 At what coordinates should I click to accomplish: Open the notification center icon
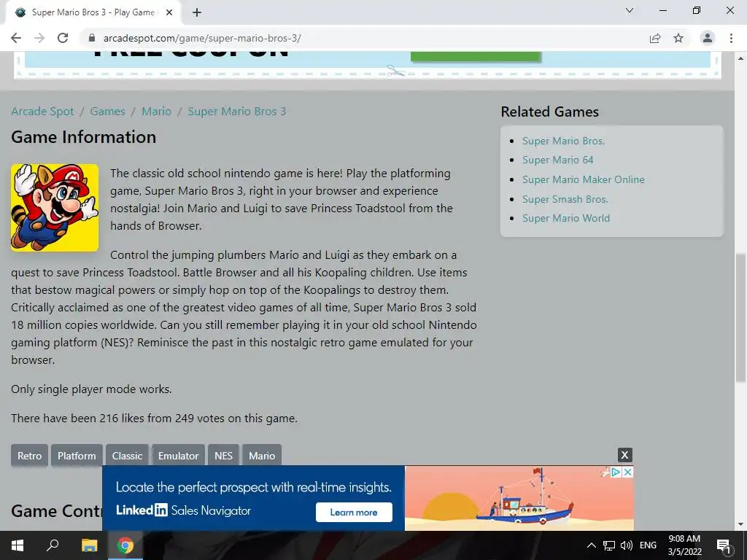724,545
